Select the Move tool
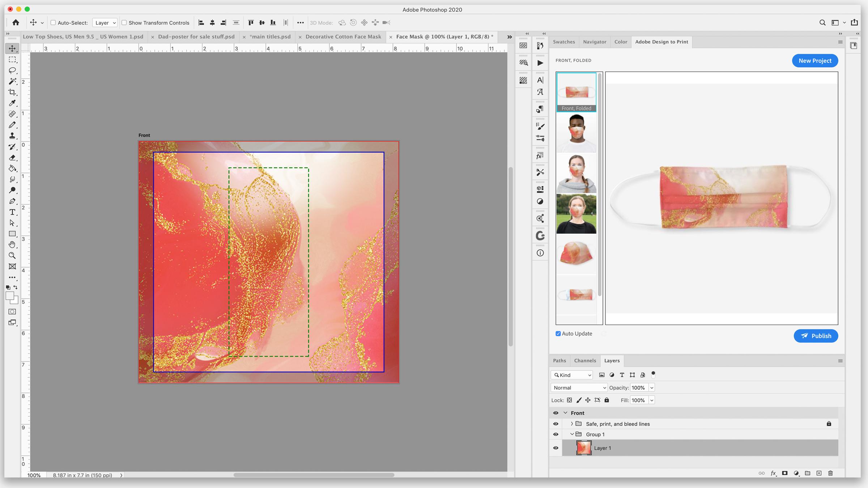 point(12,48)
